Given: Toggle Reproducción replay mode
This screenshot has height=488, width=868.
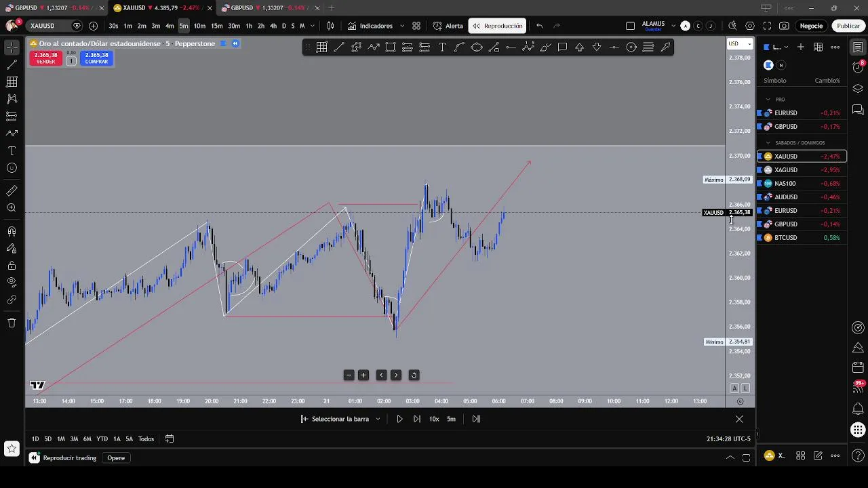Looking at the screenshot, I should [498, 26].
